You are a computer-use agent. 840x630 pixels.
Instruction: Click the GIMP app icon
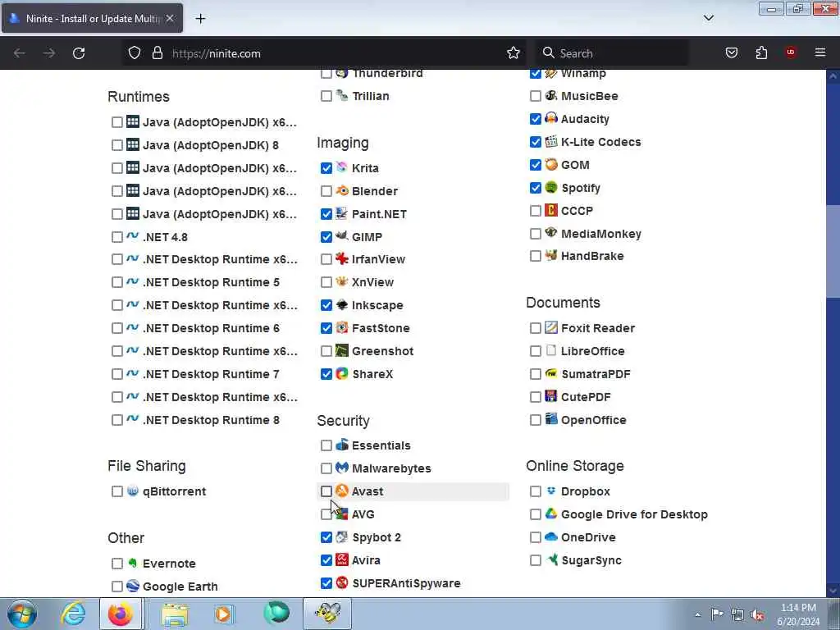(x=342, y=236)
